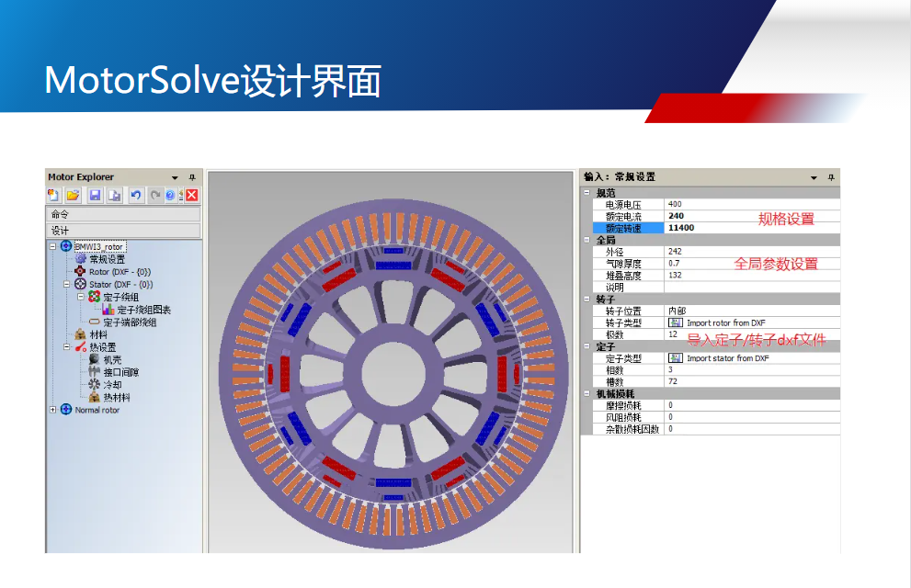Open 定子绕组图表 chart item
The height and width of the screenshot is (588, 911).
point(142,310)
